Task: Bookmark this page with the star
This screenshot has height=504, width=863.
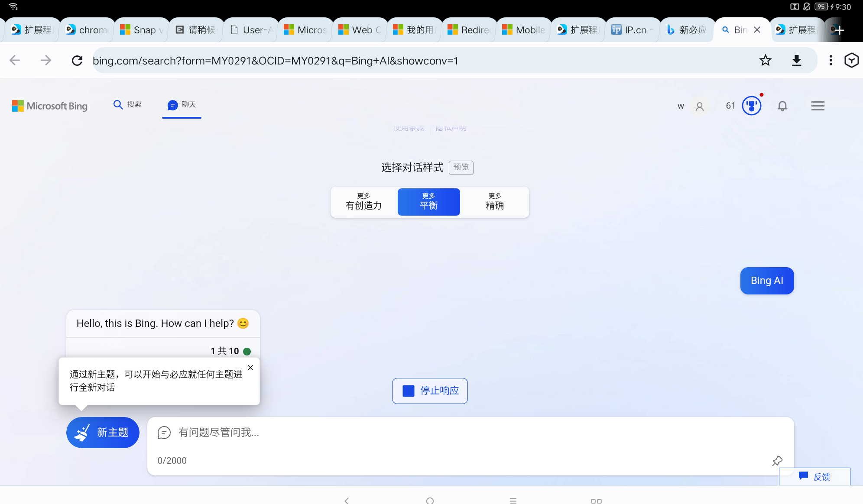Action: point(766,61)
